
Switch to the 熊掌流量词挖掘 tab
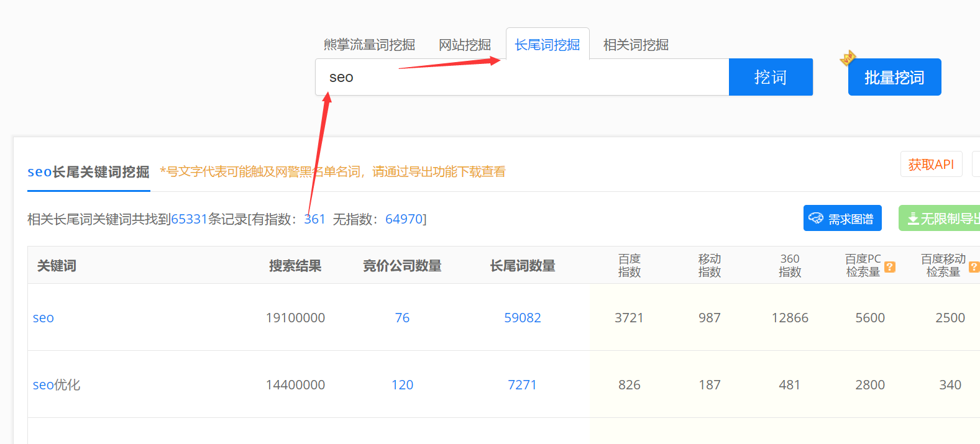tap(369, 45)
